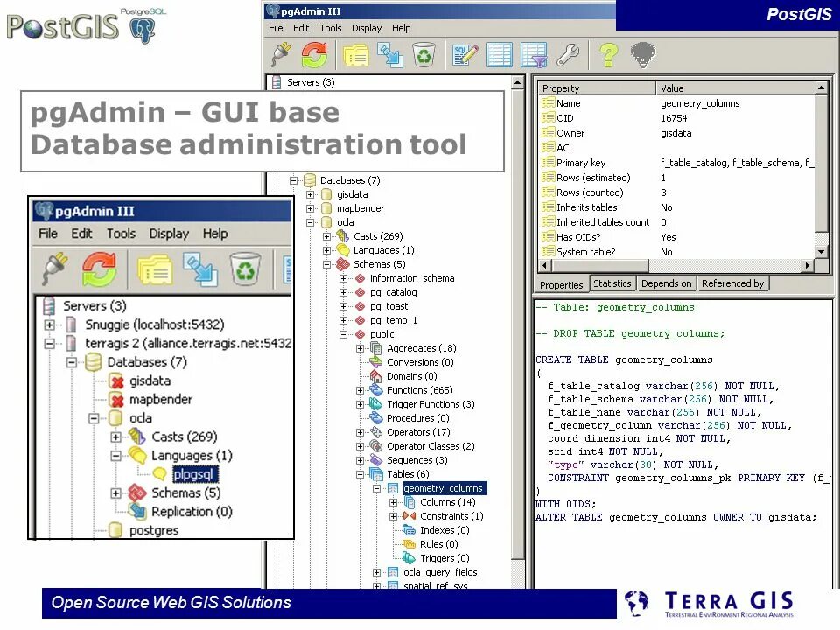Screen dimensions: 840x630
Task: Click the Casts (269) icon in main tree
Action: 342,236
